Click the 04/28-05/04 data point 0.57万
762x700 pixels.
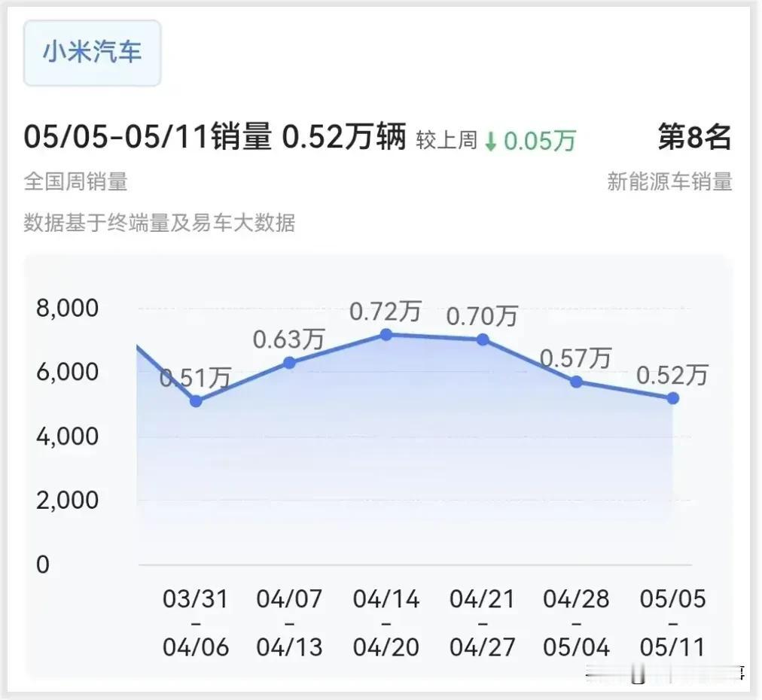pos(576,382)
